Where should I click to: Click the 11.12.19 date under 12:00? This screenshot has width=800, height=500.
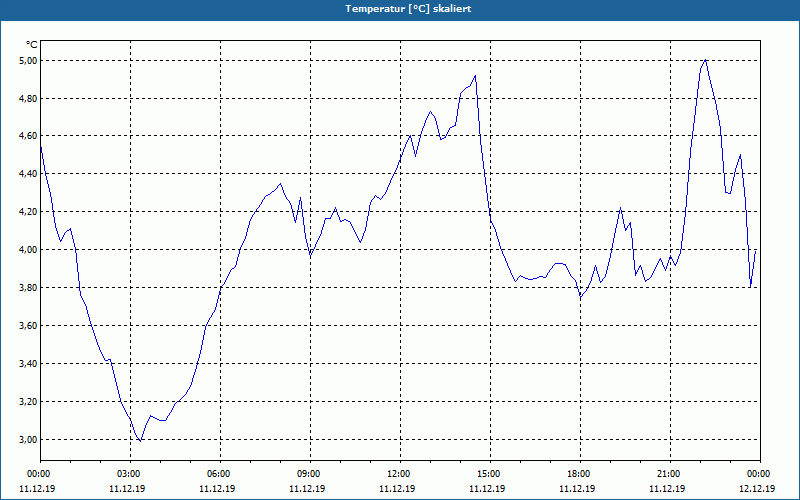(x=397, y=488)
